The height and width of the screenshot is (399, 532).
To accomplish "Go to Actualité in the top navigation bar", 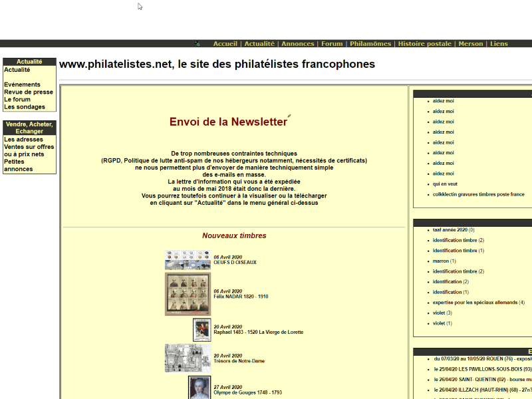I will point(259,44).
